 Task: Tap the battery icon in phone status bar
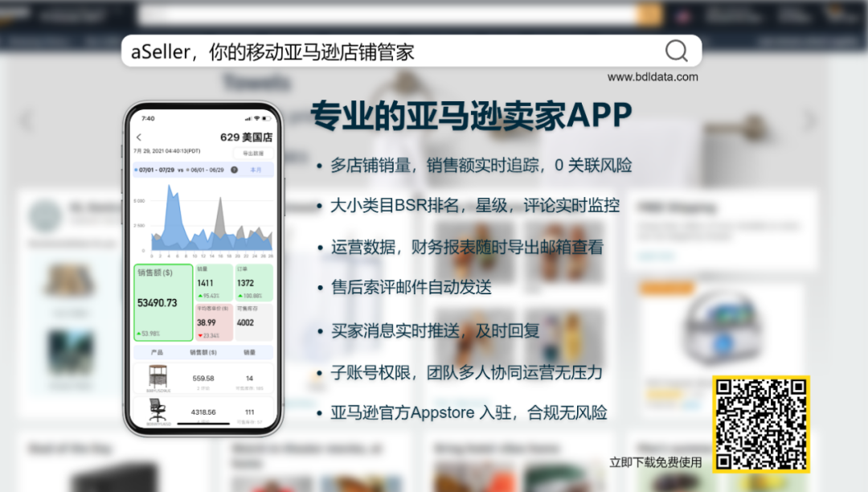(x=268, y=118)
